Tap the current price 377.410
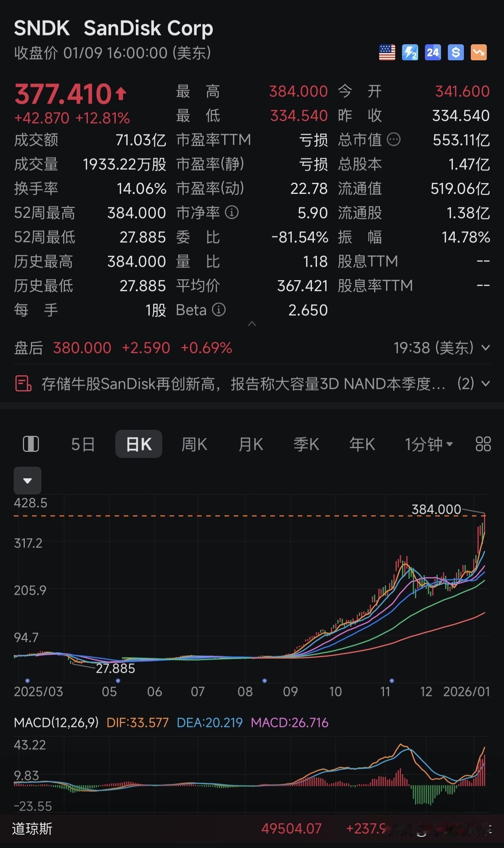The image size is (504, 848). point(63,94)
